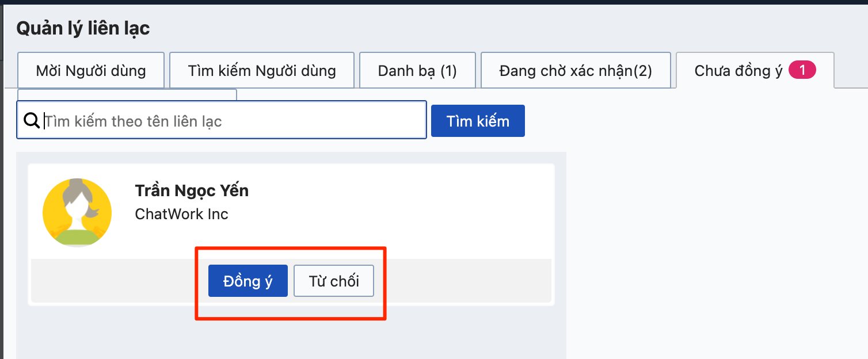Click the pink badge showing 1

coord(802,70)
